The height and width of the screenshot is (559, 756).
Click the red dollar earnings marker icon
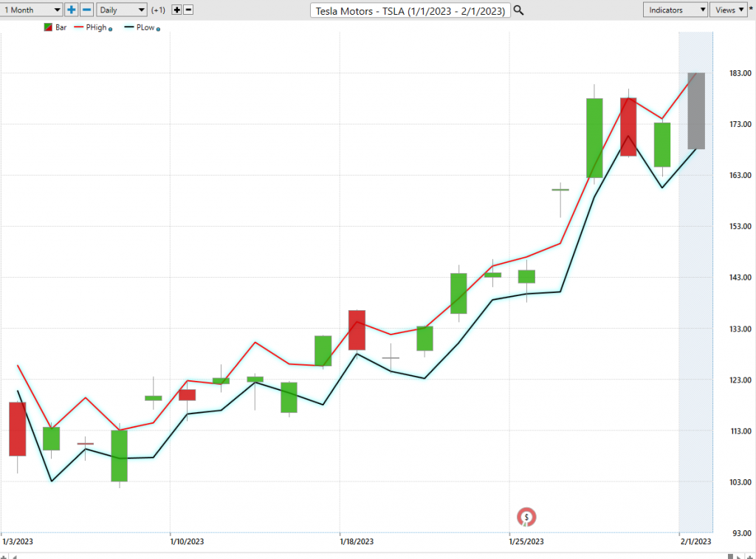pos(526,517)
